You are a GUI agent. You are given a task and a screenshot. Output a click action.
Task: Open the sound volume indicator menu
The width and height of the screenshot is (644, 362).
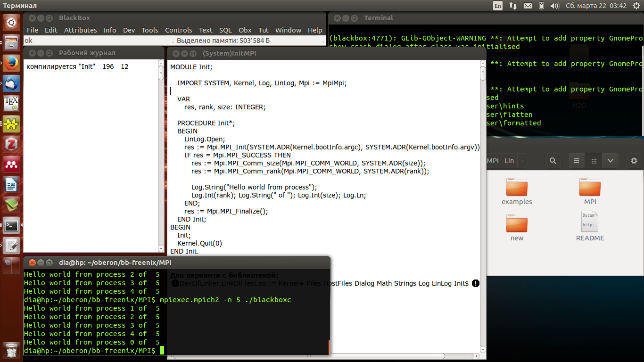click(555, 6)
